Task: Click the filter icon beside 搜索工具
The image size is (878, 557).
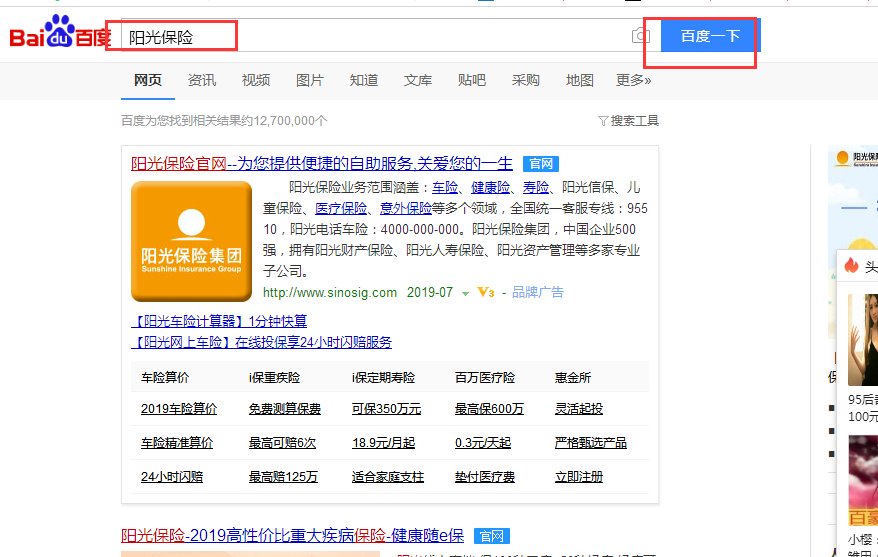Action: click(x=603, y=121)
